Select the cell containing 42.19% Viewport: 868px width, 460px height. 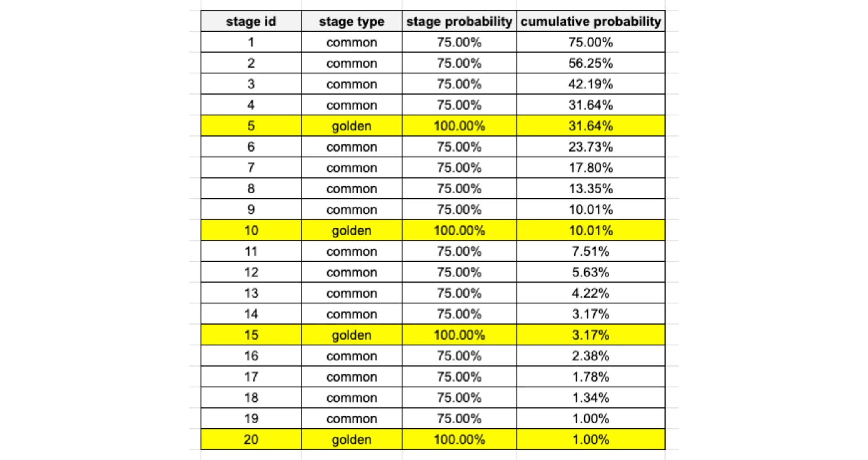590,84
